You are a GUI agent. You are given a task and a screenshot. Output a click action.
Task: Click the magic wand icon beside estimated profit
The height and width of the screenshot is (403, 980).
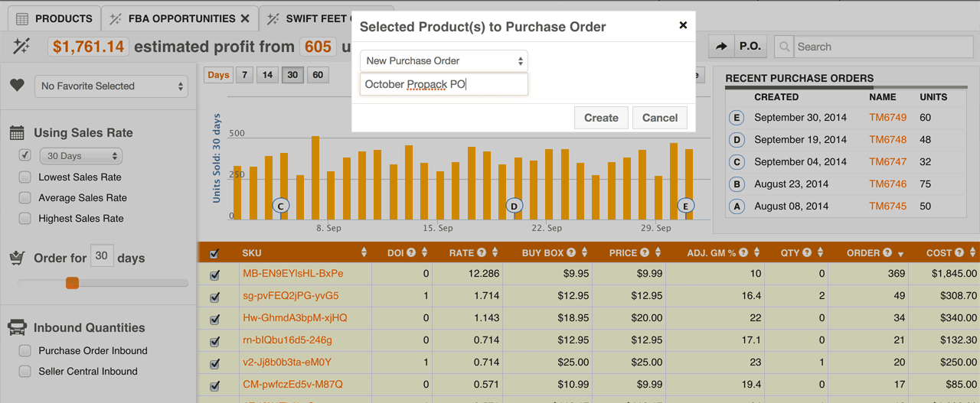pos(21,47)
